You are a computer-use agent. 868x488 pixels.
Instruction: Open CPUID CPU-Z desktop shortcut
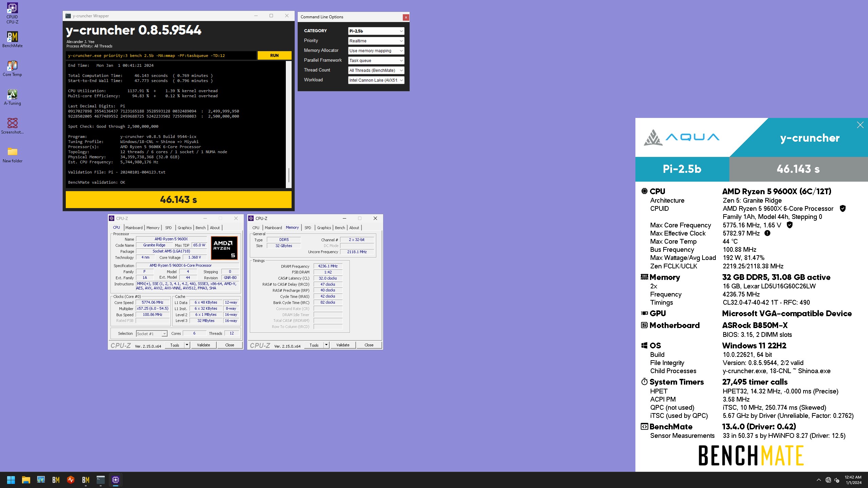[12, 13]
